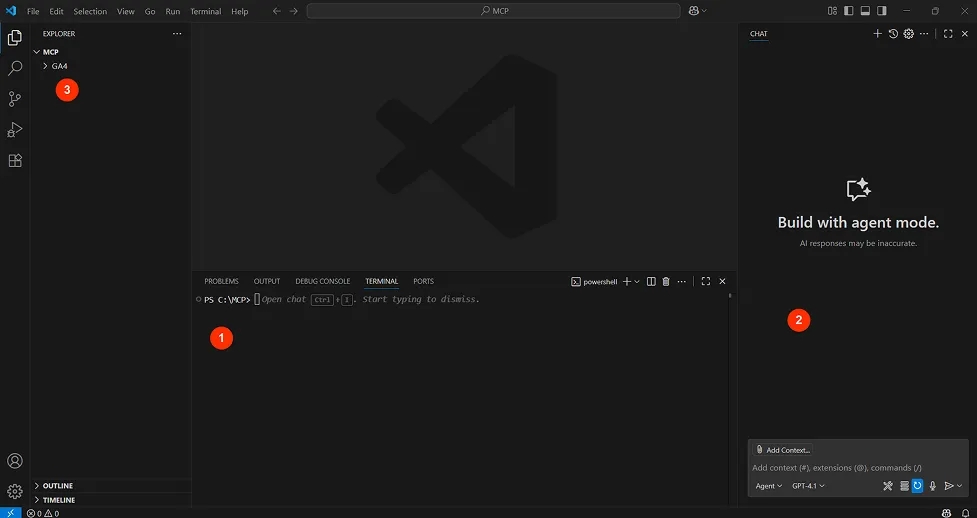
Task: Click the MCP command center search box
Action: pyautogui.click(x=493, y=11)
